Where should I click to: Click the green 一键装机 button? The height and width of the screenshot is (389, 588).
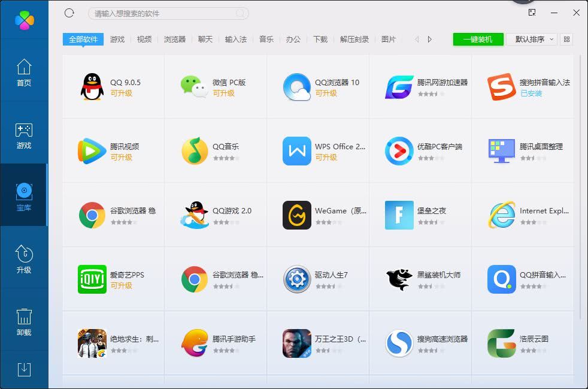pyautogui.click(x=478, y=39)
